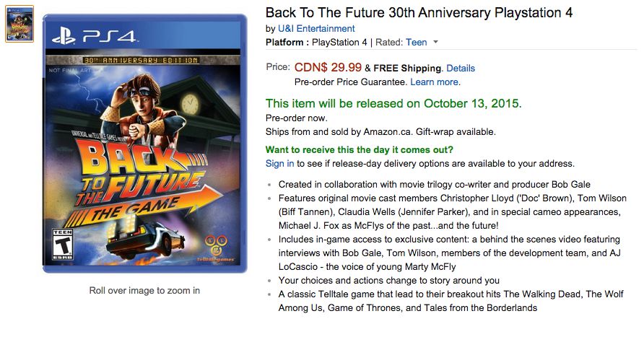Click Sign in for release-day delivery options
Viewport: 644px width, 337px height.
pos(279,164)
